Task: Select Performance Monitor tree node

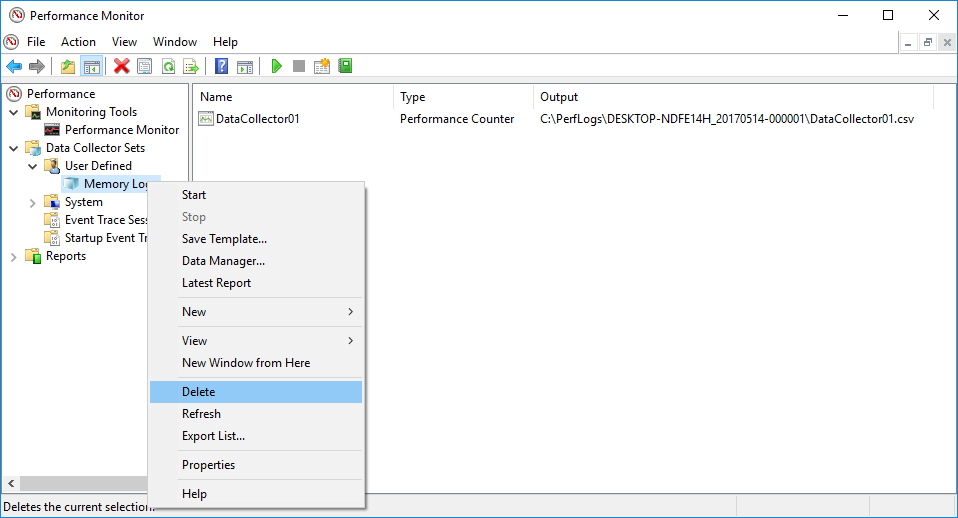Action: (x=122, y=130)
